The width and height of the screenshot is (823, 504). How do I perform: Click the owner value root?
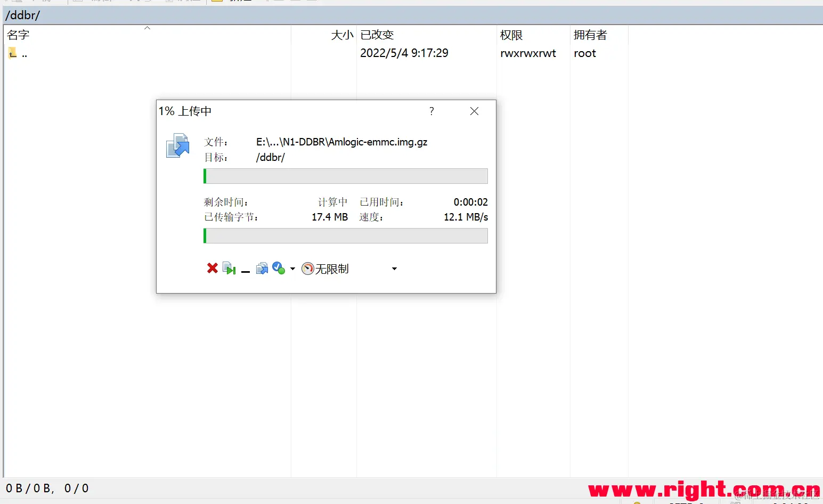[x=585, y=53]
